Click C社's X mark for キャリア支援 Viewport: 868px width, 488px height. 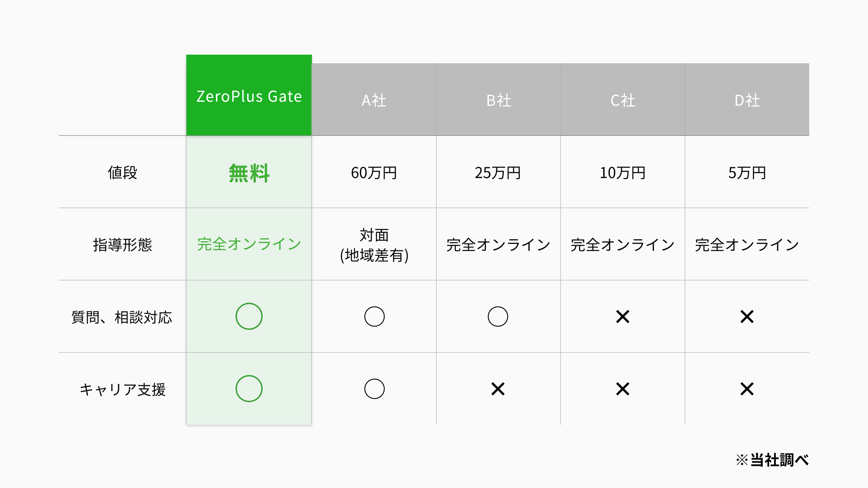click(622, 389)
